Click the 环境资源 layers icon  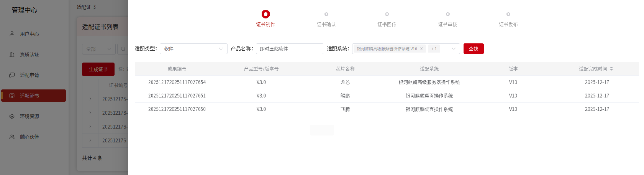point(12,116)
